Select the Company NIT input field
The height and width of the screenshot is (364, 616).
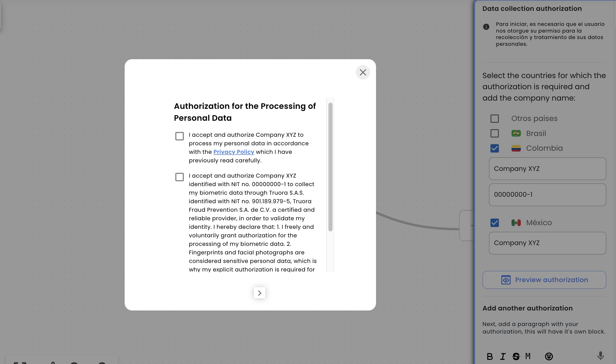(x=547, y=194)
